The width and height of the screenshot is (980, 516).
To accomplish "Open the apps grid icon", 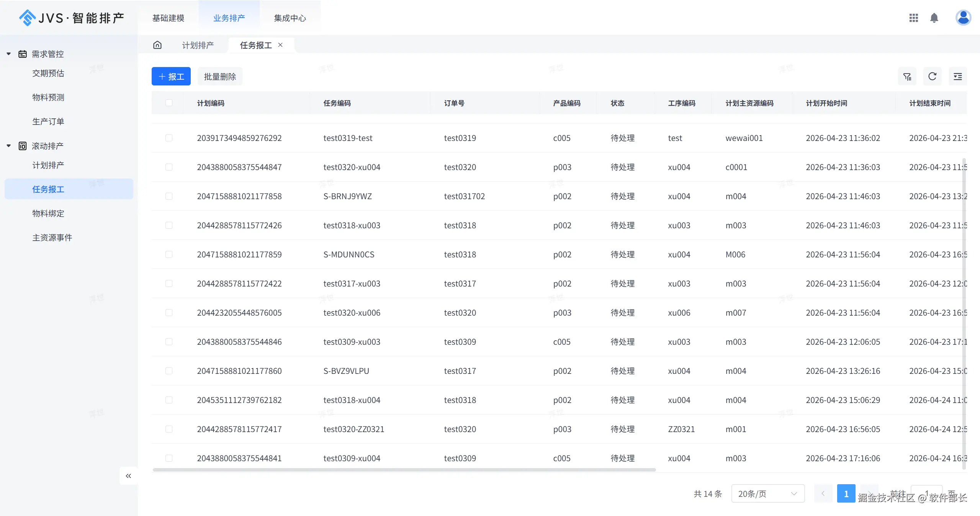I will click(x=913, y=18).
